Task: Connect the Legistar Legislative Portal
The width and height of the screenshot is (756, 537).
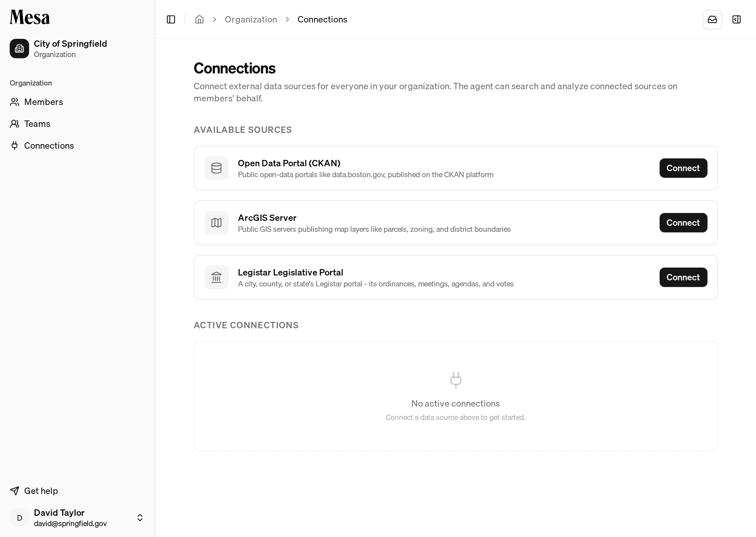Action: point(683,277)
